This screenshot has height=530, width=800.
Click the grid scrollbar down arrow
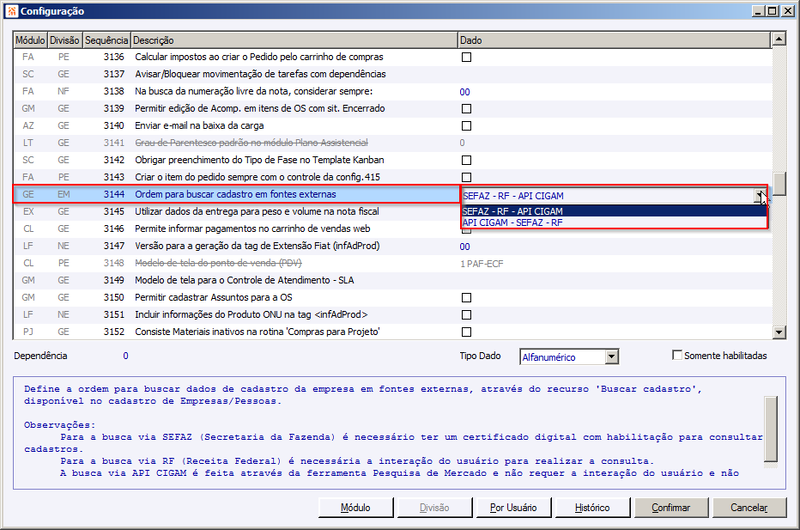click(779, 333)
